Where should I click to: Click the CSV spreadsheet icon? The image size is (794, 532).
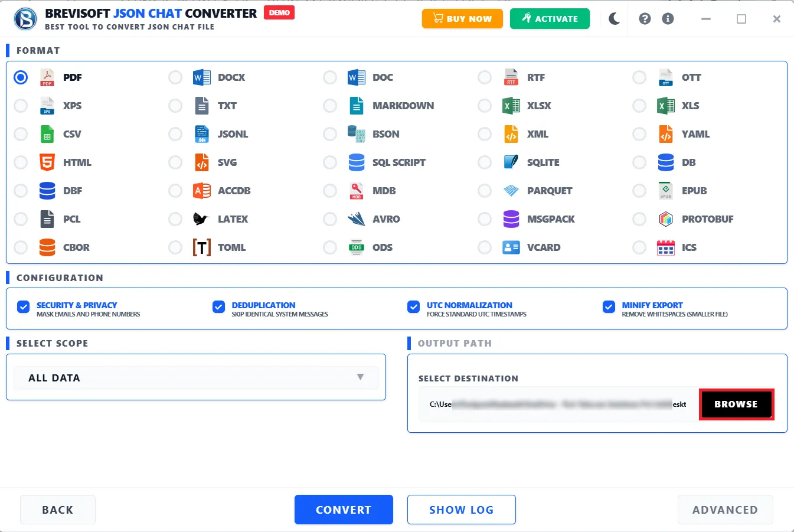point(47,134)
